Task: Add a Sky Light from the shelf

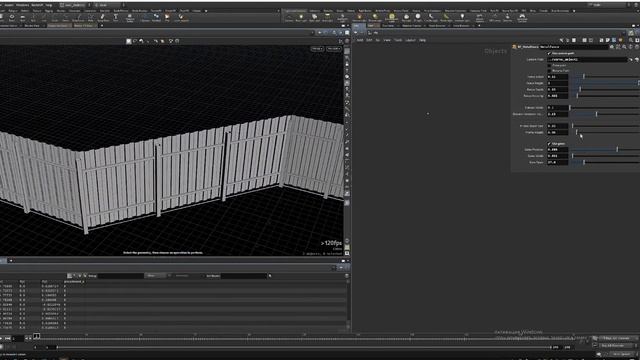Action: 406,18
